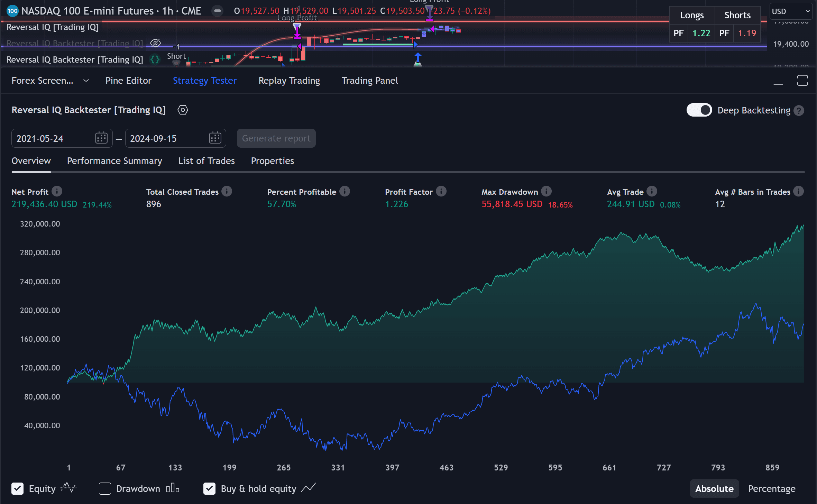817x504 pixels.
Task: Open the List of Trades tab
Action: point(206,161)
